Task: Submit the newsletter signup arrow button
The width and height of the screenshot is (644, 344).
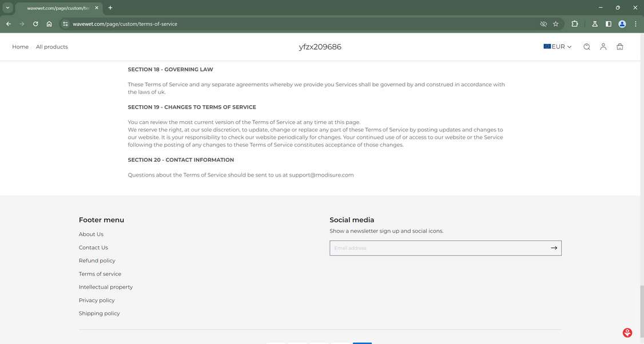Action: click(x=553, y=248)
